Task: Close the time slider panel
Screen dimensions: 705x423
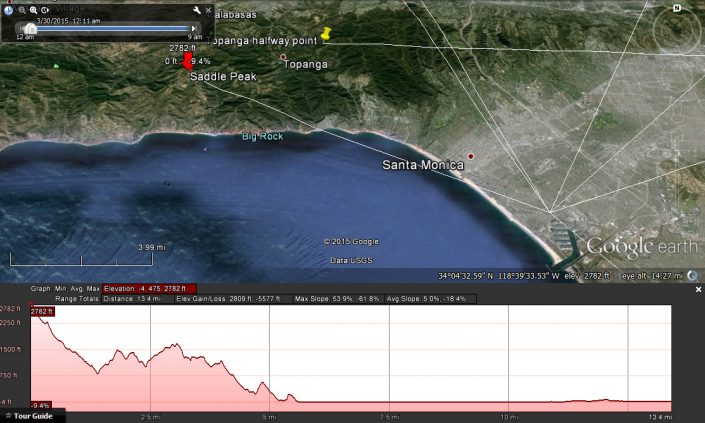Action: point(208,10)
